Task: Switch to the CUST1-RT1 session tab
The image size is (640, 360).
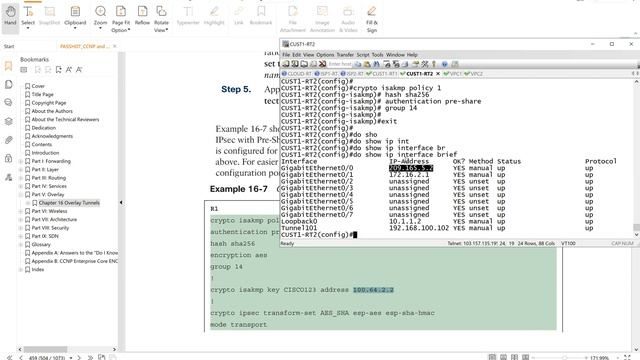Action: pyautogui.click(x=382, y=74)
